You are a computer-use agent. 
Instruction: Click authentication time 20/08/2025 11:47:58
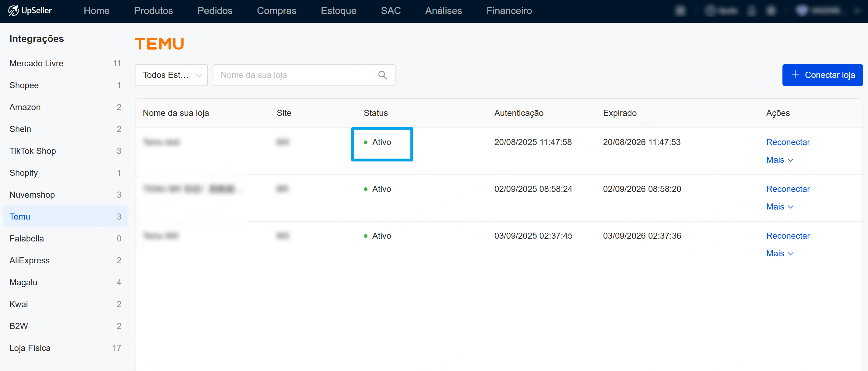click(533, 142)
